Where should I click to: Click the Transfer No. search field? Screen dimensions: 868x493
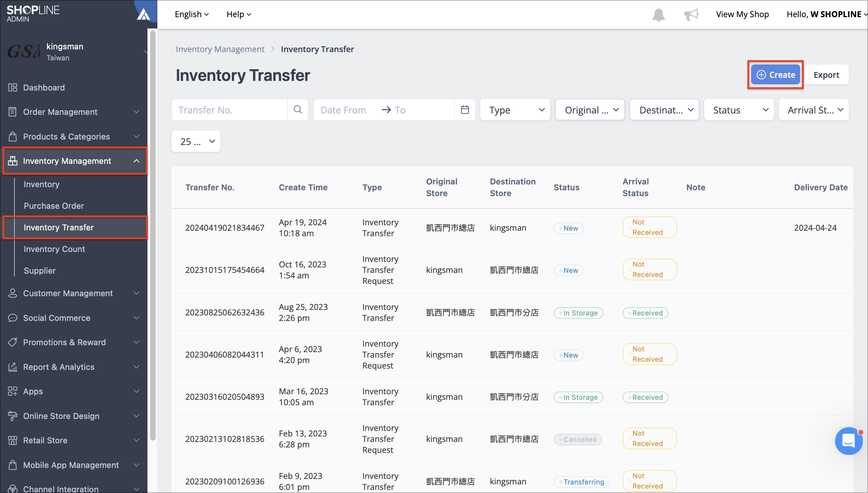click(229, 110)
